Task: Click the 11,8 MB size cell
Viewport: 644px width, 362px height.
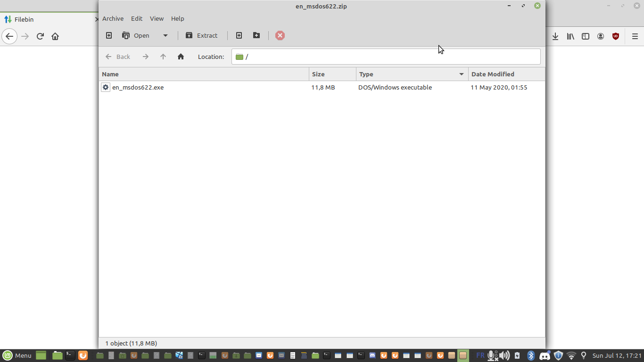Action: pos(323,87)
